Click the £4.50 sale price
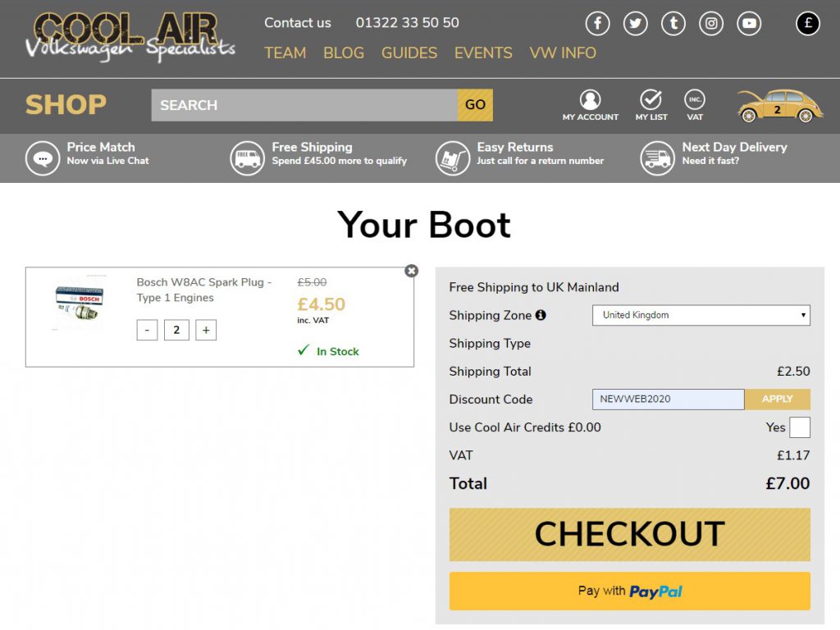Screen dimensions: 840x630 pos(322,304)
